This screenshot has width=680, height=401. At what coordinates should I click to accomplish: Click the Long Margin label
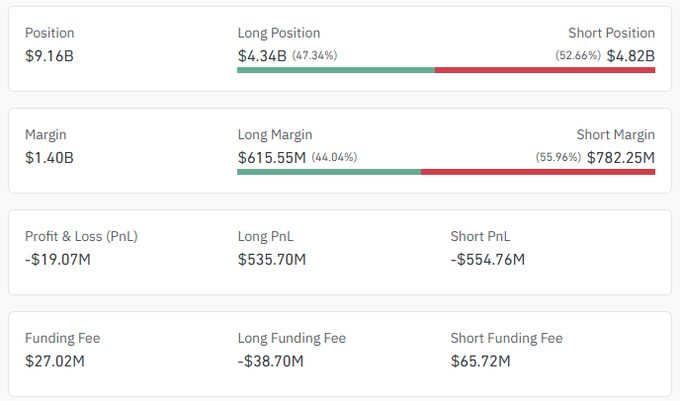[275, 135]
